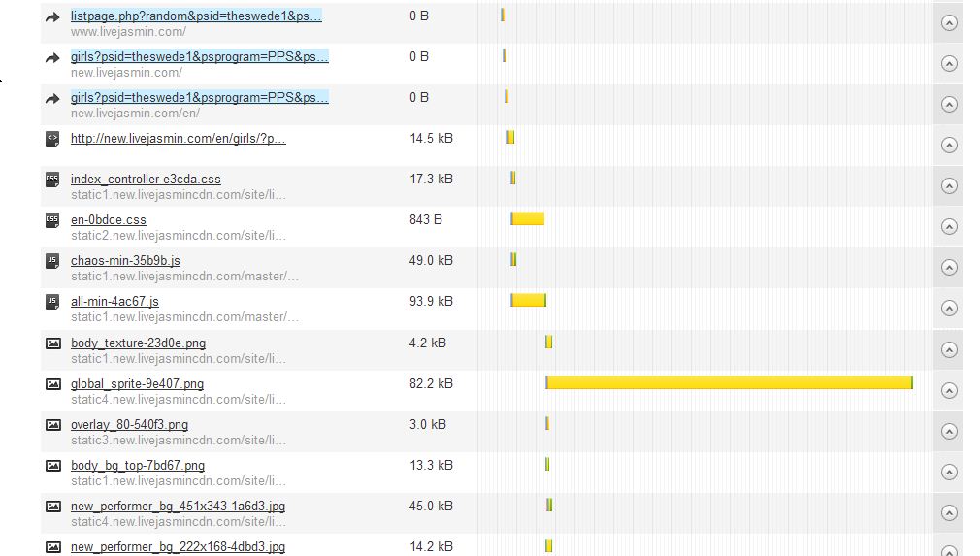Click waterfall bar for all-min-4ac67.js
The width and height of the screenshot is (980, 556).
pos(528,300)
